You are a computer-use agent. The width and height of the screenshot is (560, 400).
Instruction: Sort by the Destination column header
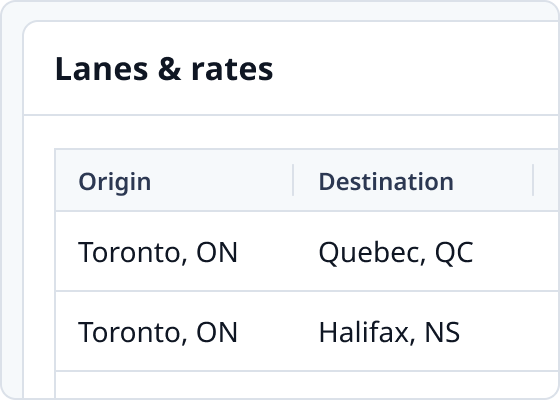[x=386, y=181]
